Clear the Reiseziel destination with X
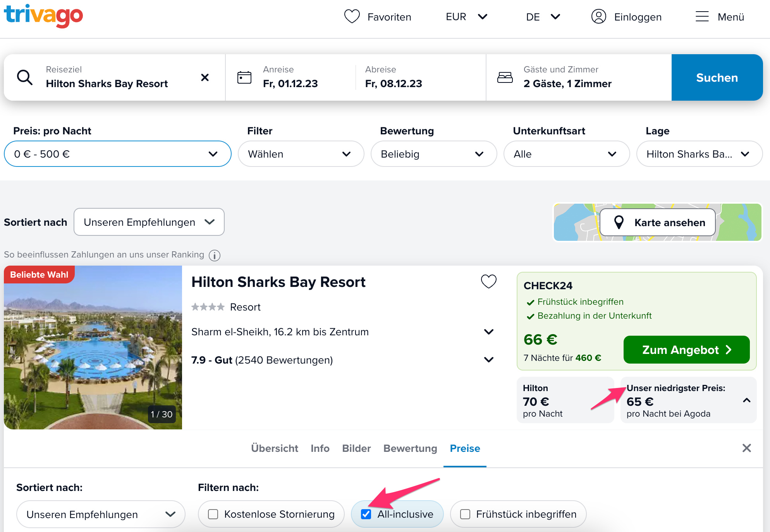Image resolution: width=770 pixels, height=532 pixels. [205, 77]
